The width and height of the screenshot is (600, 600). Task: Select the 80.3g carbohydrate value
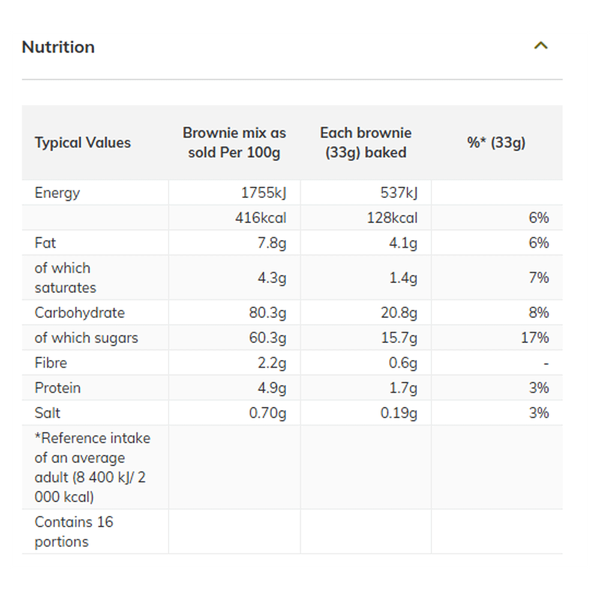[267, 313]
